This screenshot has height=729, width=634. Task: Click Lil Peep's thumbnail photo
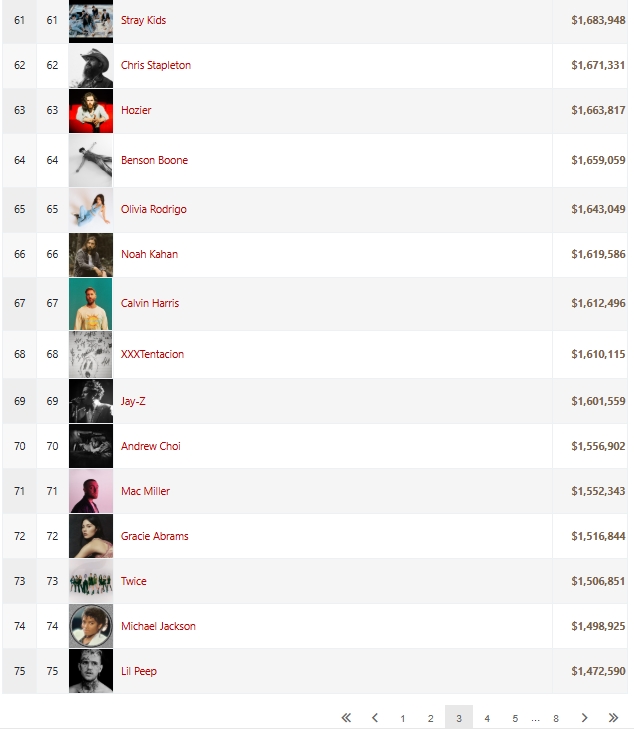pos(91,671)
